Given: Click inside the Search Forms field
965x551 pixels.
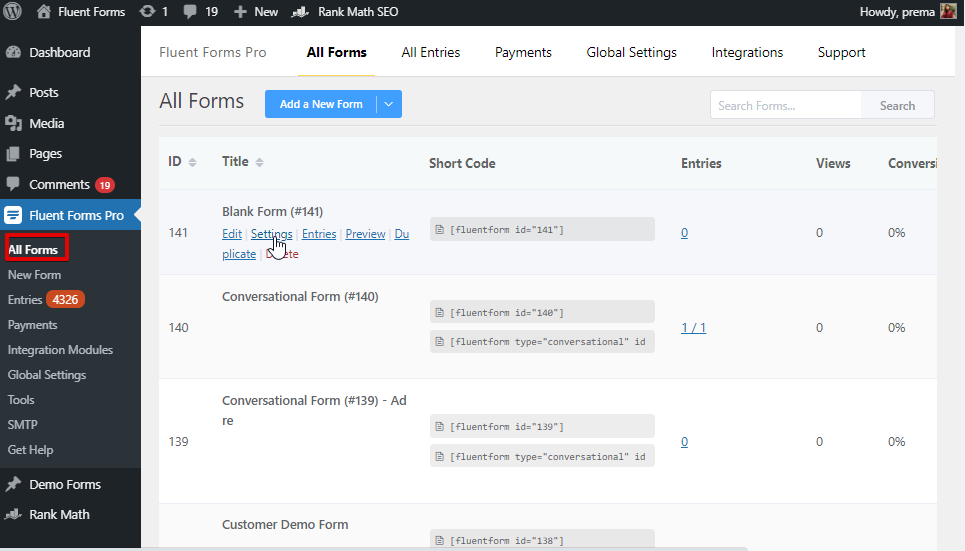Looking at the screenshot, I should coord(786,105).
